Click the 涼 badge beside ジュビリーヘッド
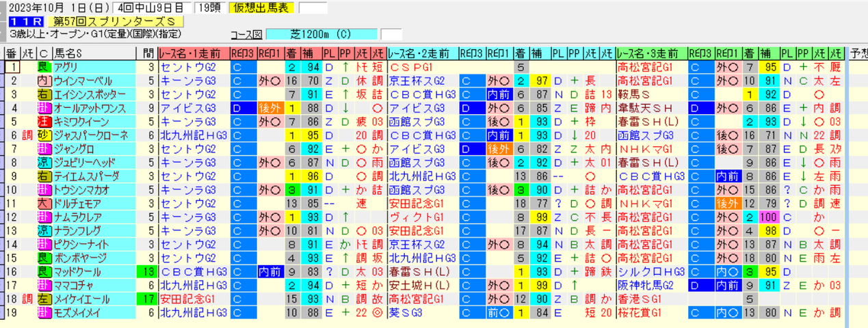The height and width of the screenshot is (328, 868). point(44,163)
